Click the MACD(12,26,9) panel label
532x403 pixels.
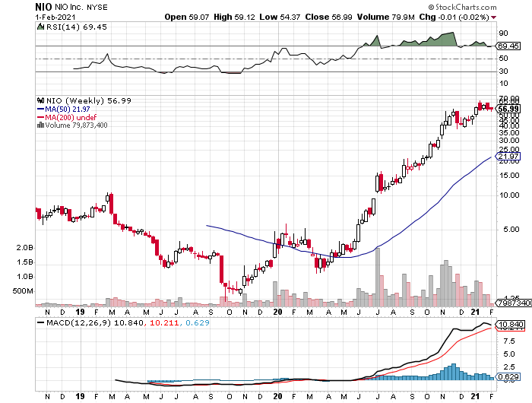coord(79,322)
